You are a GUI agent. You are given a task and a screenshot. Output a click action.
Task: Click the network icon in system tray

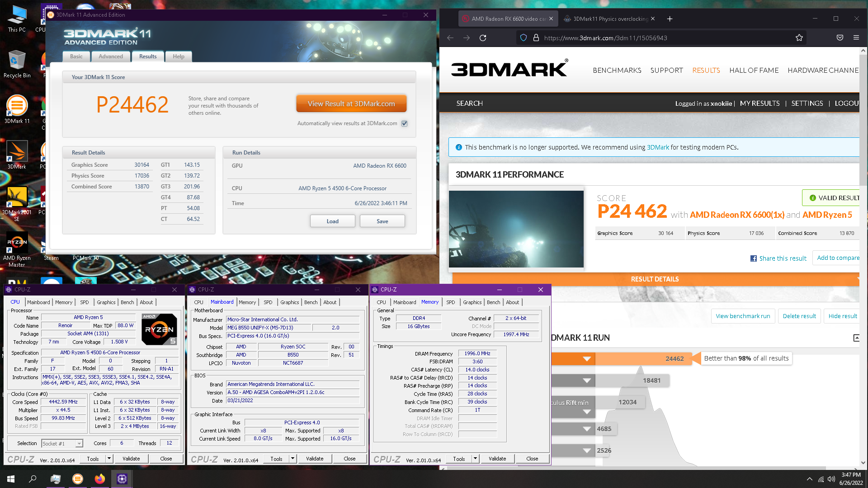[x=821, y=479]
